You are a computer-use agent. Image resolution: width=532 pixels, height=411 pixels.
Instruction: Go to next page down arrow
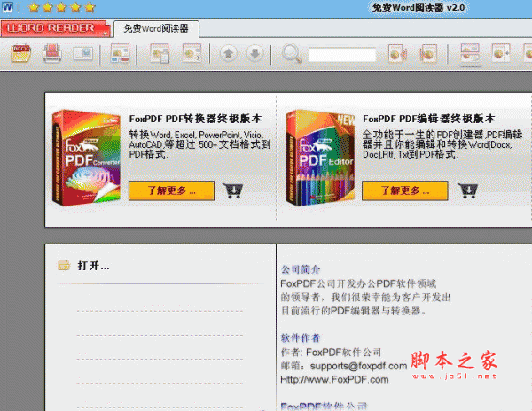point(254,53)
